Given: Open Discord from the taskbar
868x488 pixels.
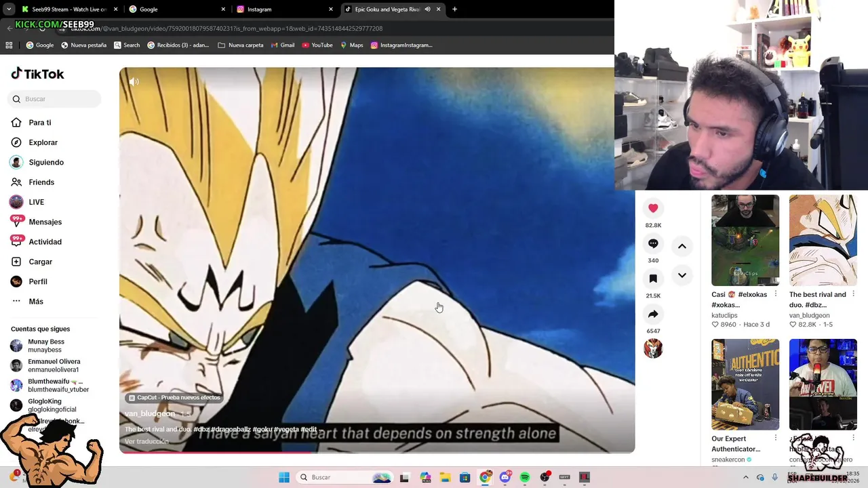Looking at the screenshot, I should 505,477.
